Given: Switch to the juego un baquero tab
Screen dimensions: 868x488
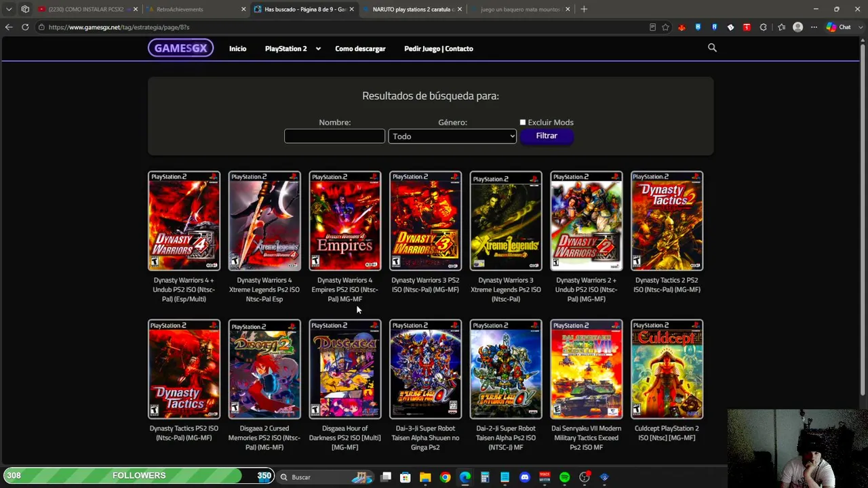Looking at the screenshot, I should 520,9.
